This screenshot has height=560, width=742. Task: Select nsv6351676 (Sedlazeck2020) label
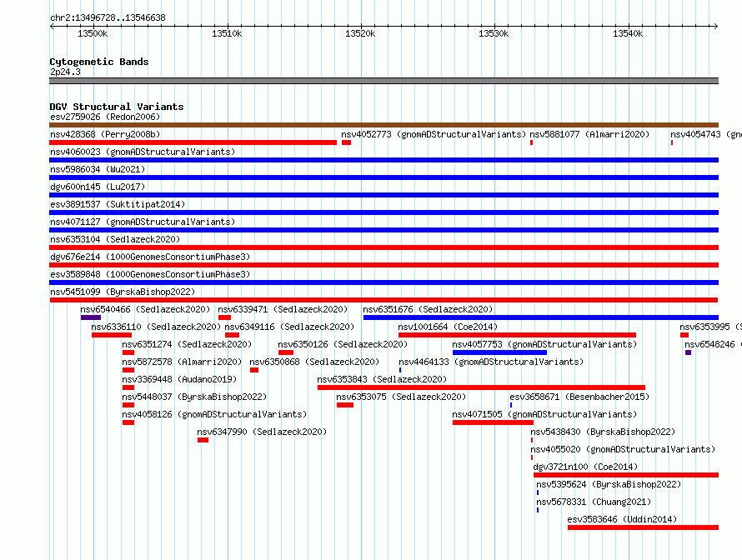point(428,309)
